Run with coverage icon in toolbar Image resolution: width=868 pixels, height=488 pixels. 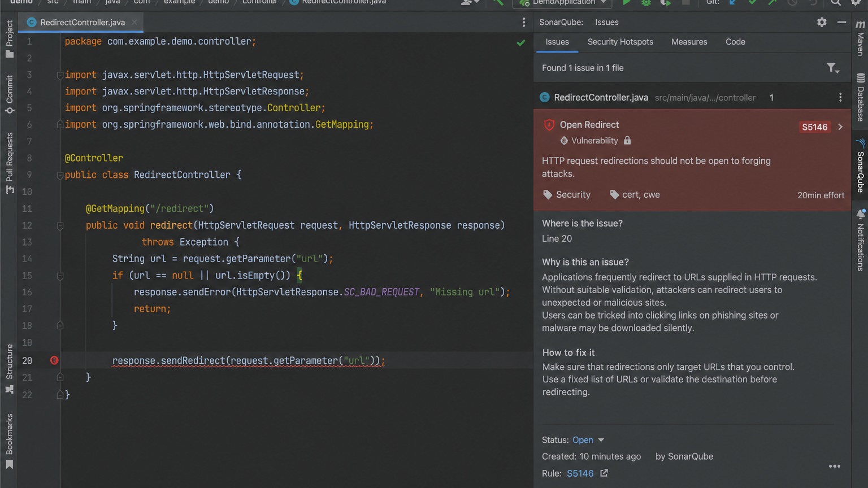666,2
